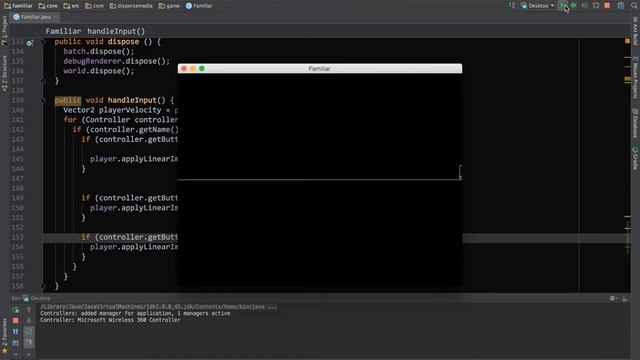Click the hide Run panel icon
The width and height of the screenshot is (640, 360).
[x=625, y=298]
